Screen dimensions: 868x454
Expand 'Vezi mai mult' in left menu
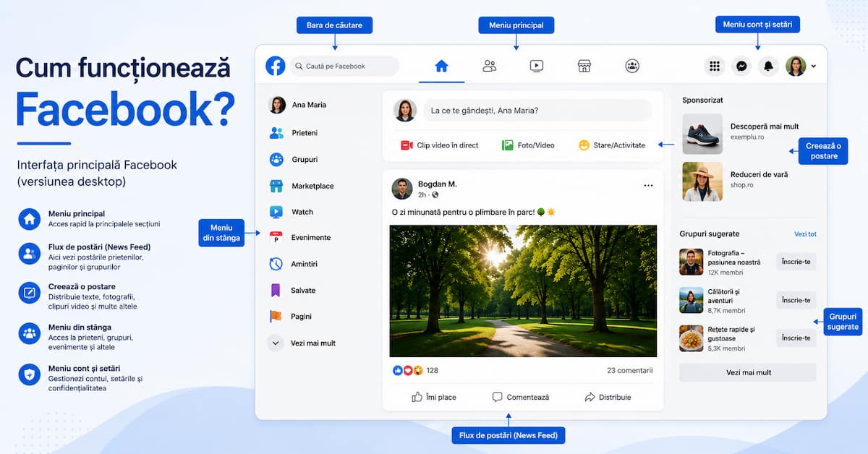click(302, 343)
